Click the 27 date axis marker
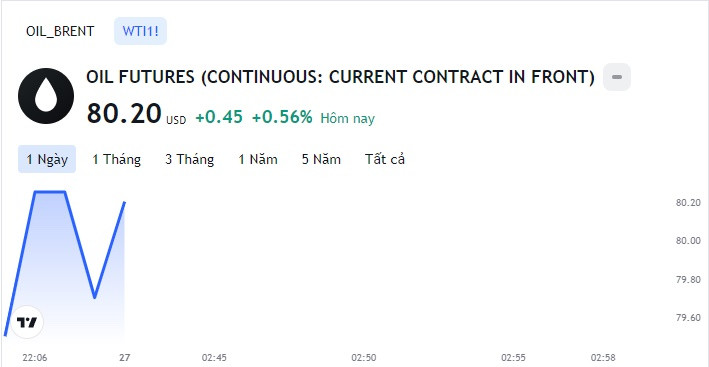This screenshot has height=367, width=709. coord(125,358)
